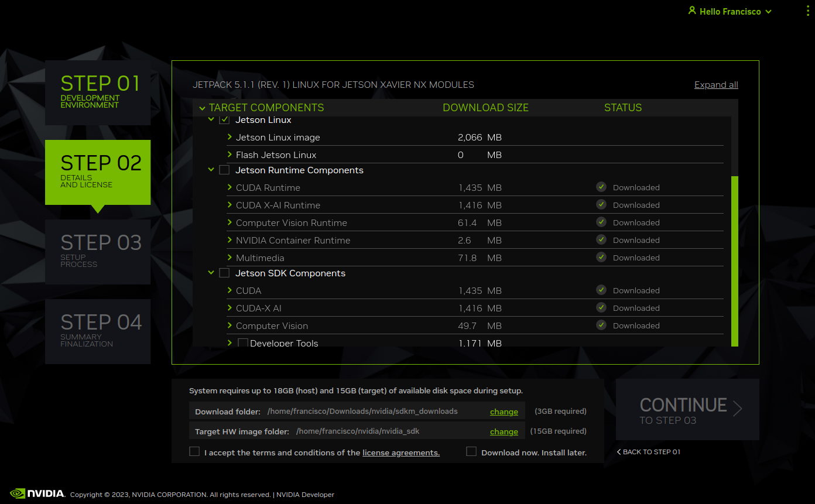
Task: Open the license agreements link
Action: 401,452
